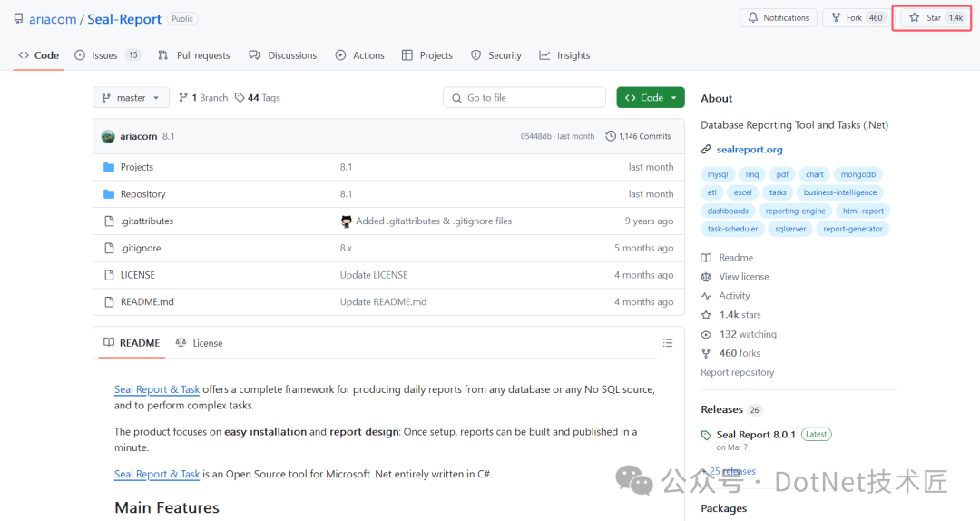This screenshot has height=521, width=980.
Task: Open the Notifications subscription button
Action: click(x=778, y=18)
